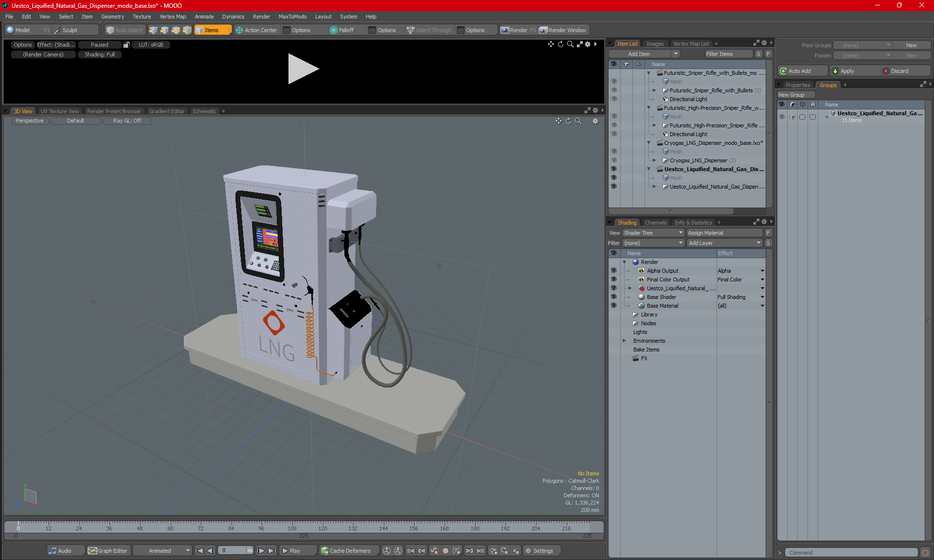Switch to UV Texture View tab
934x560 pixels.
(59, 111)
